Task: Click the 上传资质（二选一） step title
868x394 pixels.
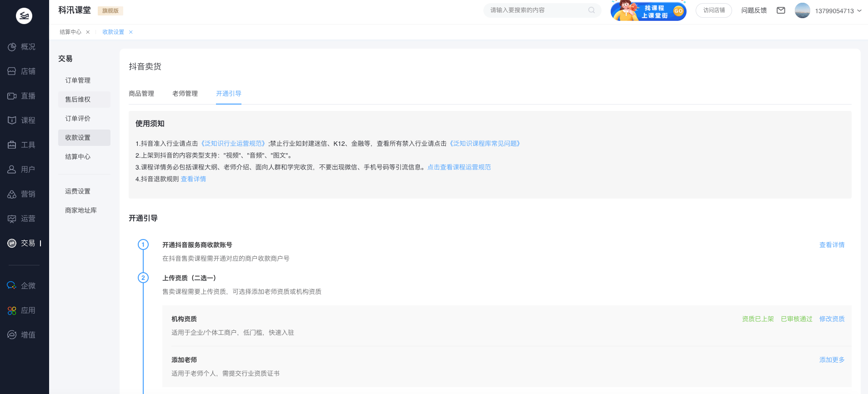Action: coord(190,278)
